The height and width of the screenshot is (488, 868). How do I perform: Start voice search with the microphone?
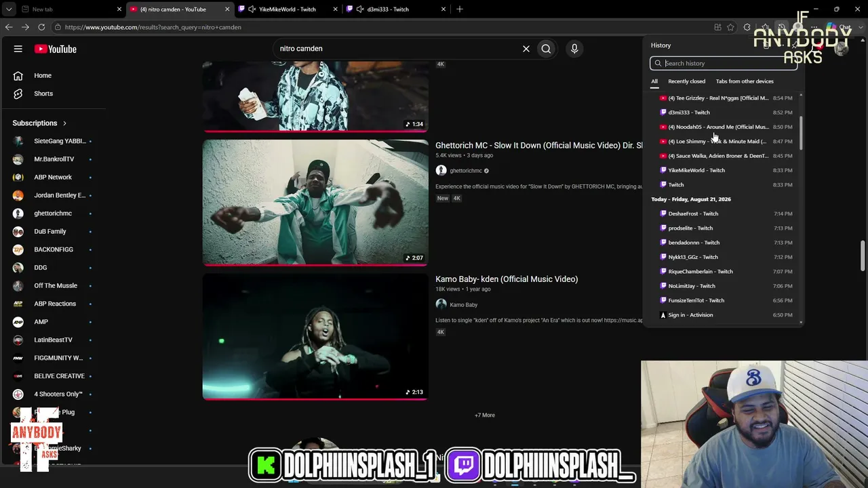pyautogui.click(x=574, y=49)
